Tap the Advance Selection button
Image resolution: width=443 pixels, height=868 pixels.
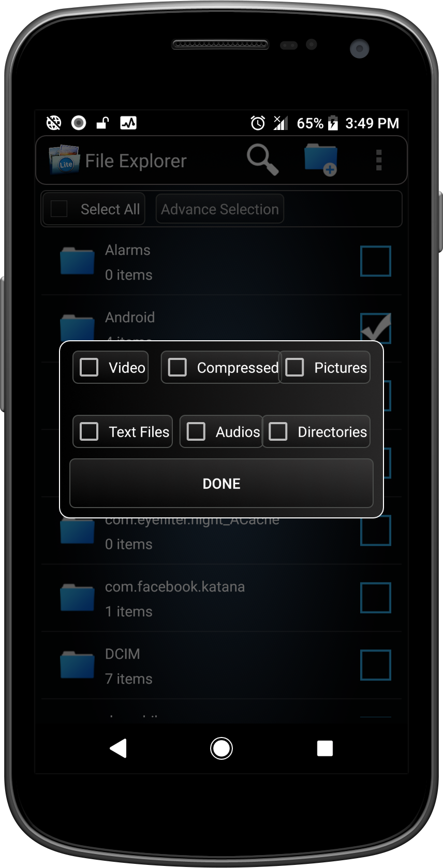220,209
